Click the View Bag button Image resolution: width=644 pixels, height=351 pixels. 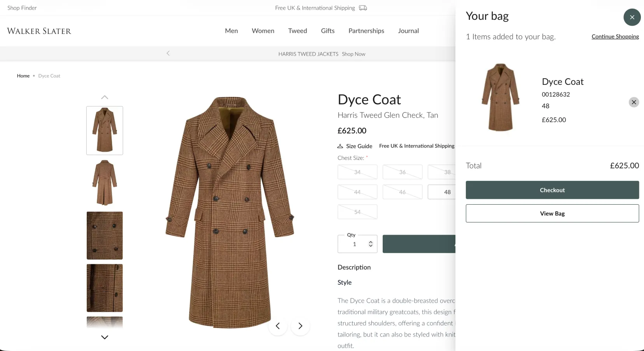[552, 213]
